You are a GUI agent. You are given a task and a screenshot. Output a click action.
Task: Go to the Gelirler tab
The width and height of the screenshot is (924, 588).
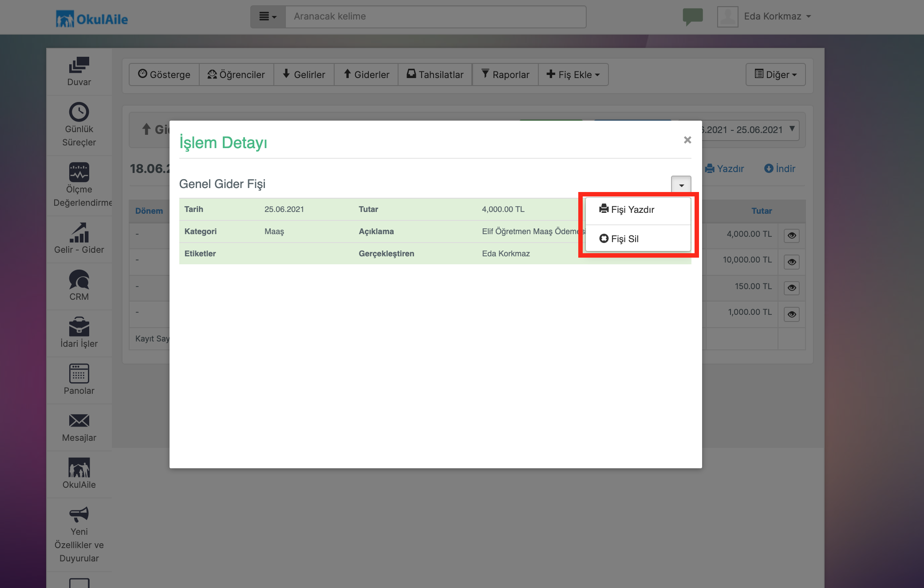[304, 74]
